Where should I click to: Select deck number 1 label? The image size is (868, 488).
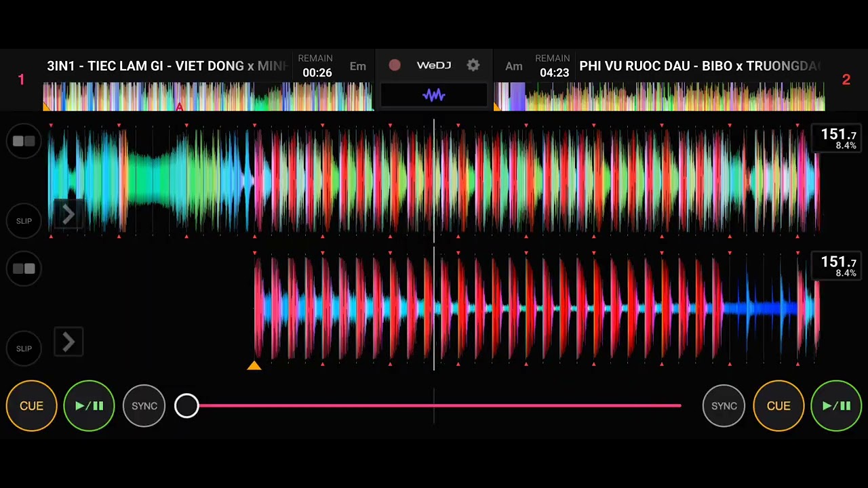tap(21, 80)
